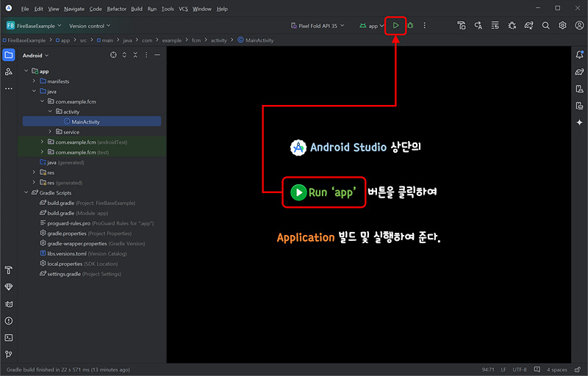Start debugging with the Debug bug icon
The width and height of the screenshot is (588, 376).
pyautogui.click(x=410, y=26)
